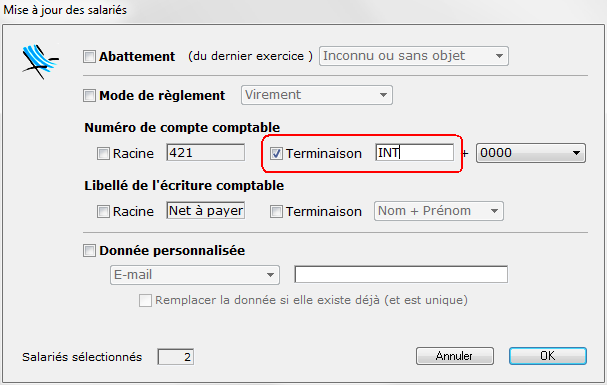Enable Terminaison for Libellé de l'écriture
This screenshot has height=385, width=607.
276,211
